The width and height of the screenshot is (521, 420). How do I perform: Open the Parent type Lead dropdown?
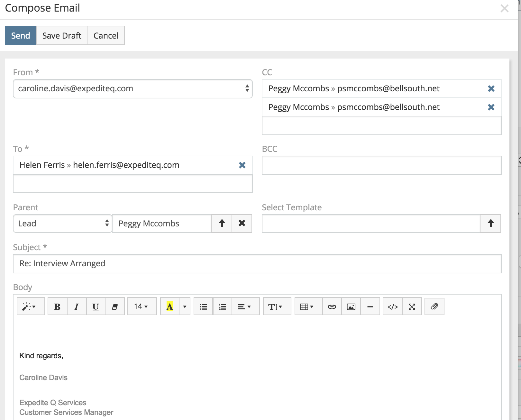click(62, 224)
